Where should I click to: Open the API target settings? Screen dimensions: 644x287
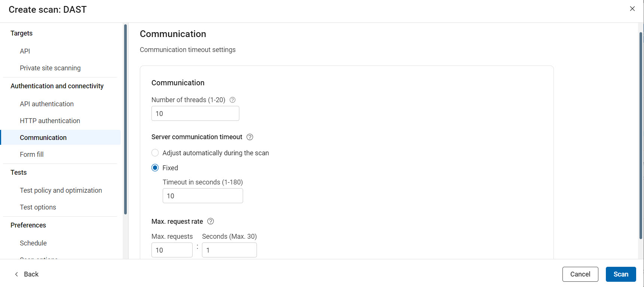pyautogui.click(x=25, y=51)
